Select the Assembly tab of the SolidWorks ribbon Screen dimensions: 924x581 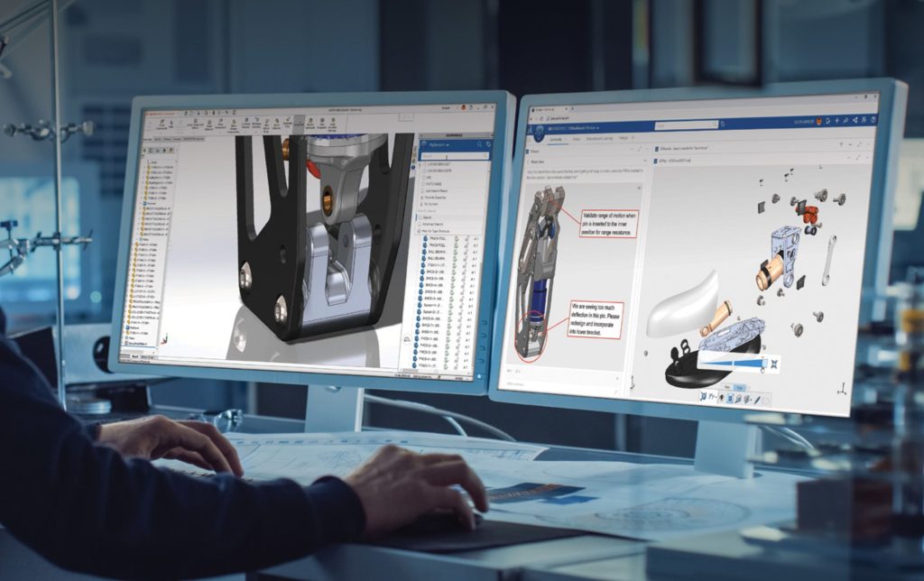tap(148, 139)
